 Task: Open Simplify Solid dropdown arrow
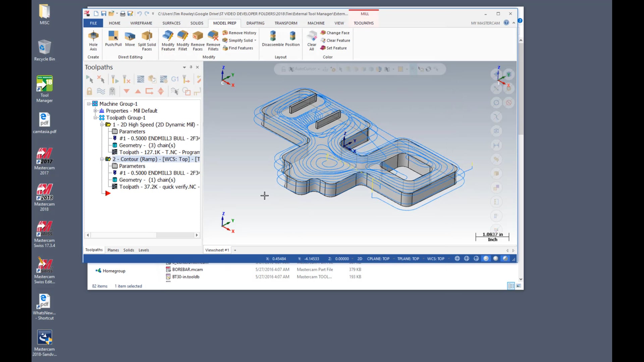point(255,41)
